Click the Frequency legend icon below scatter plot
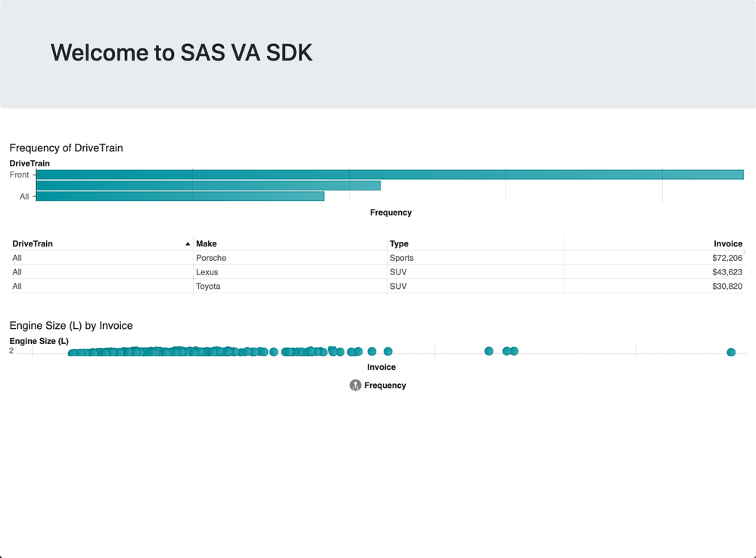 pyautogui.click(x=355, y=386)
